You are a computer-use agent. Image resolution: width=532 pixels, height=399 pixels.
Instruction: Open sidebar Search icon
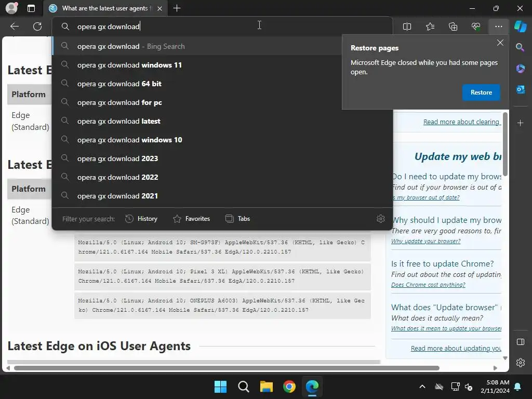click(x=520, y=47)
